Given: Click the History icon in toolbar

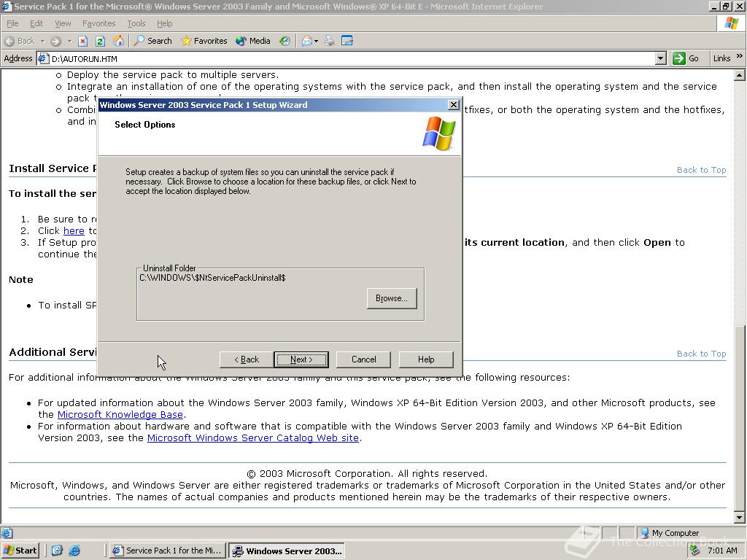Looking at the screenshot, I should [x=285, y=41].
